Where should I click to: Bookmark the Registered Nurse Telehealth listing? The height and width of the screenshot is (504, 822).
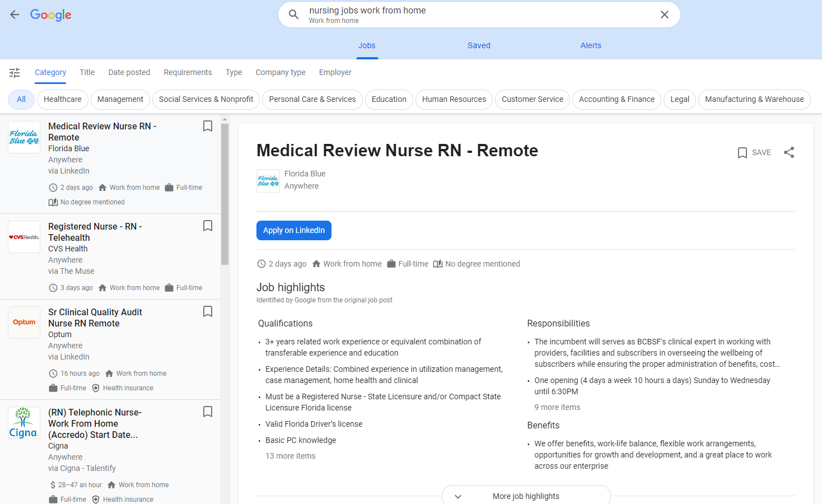click(207, 226)
